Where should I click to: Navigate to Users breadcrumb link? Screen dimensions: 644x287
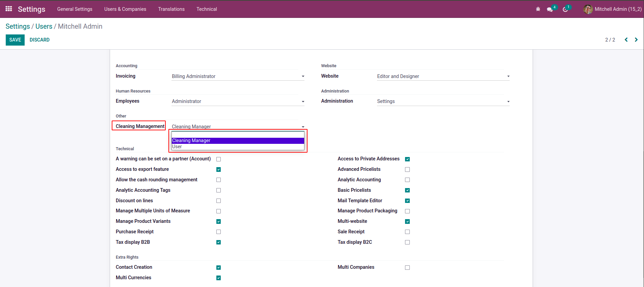click(x=44, y=26)
